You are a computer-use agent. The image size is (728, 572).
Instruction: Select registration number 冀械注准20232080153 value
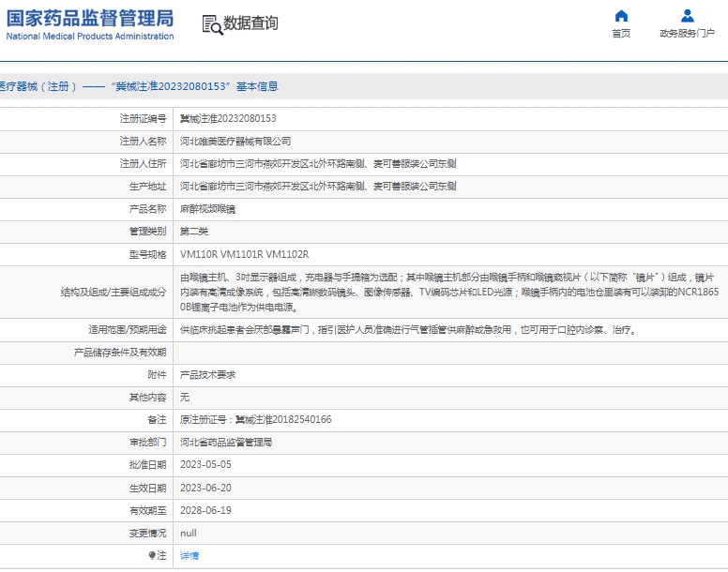click(228, 119)
